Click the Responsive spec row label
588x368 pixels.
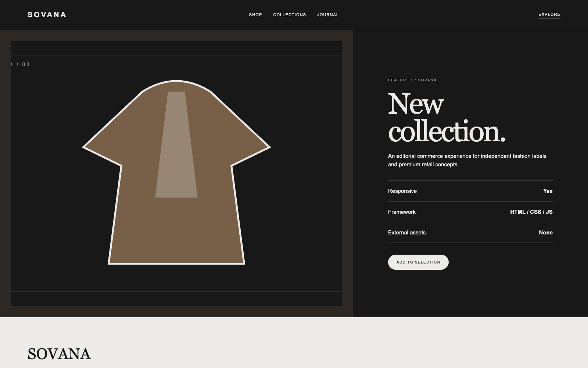click(402, 191)
